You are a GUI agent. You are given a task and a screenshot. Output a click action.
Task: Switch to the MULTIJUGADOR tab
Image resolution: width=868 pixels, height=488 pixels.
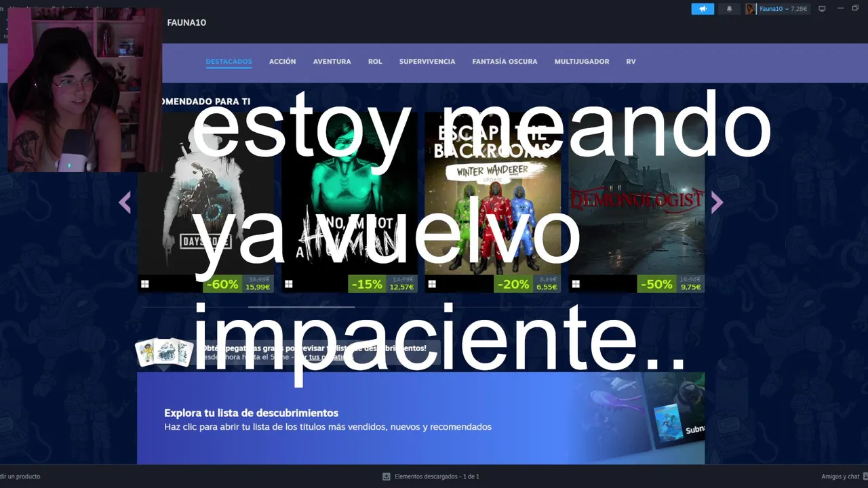pyautogui.click(x=581, y=62)
